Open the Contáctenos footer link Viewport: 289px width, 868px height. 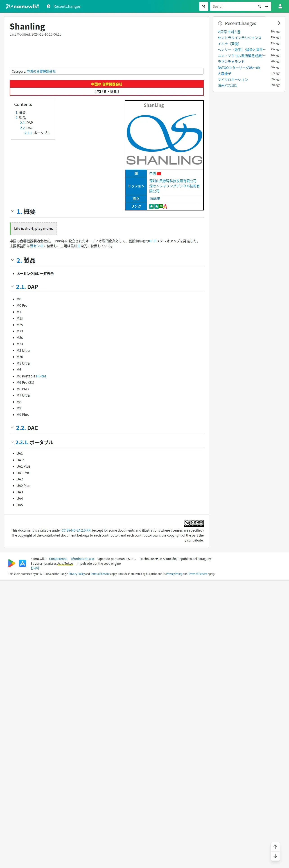pos(58,559)
